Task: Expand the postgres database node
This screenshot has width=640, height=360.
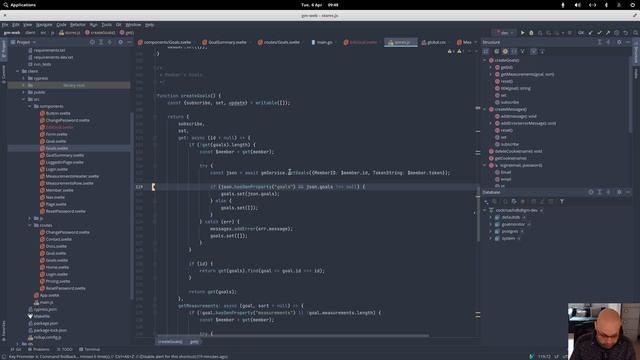Action: (x=491, y=231)
